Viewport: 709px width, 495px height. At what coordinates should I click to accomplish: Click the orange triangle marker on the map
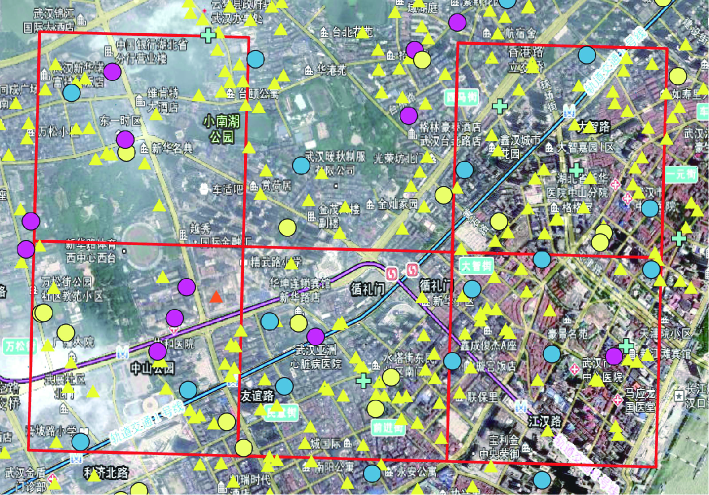pos(218,296)
